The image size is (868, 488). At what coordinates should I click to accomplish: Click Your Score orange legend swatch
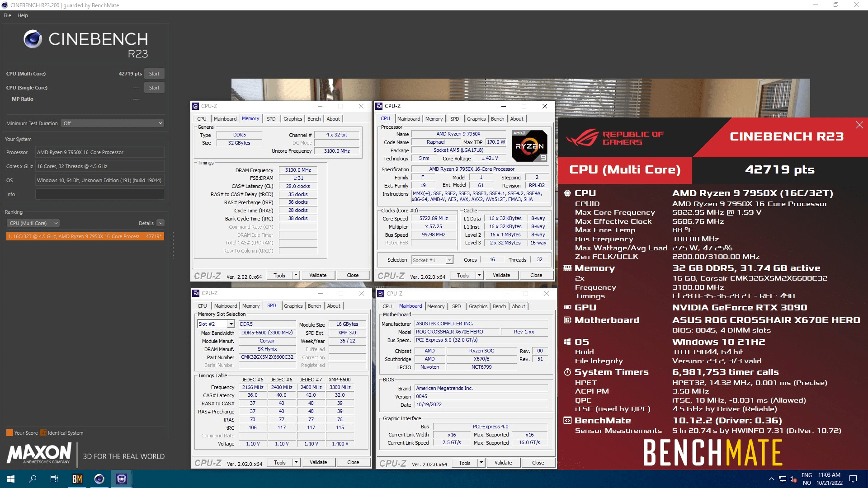tap(9, 433)
